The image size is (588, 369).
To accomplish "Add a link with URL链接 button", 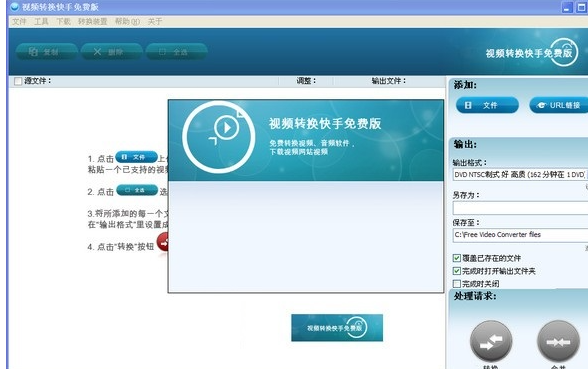I will [559, 105].
